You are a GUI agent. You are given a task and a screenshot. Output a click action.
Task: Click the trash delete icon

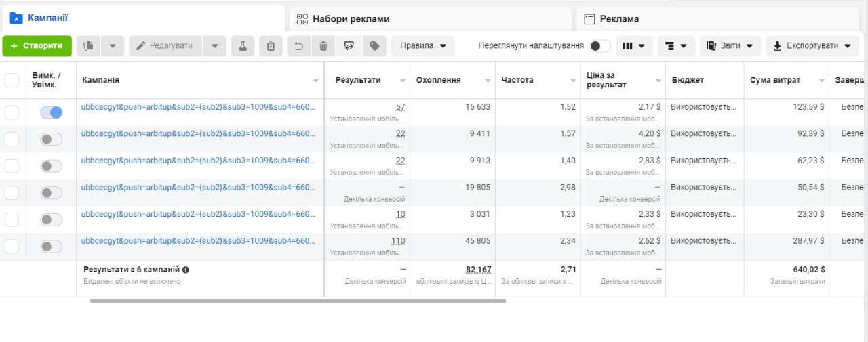pyautogui.click(x=323, y=46)
